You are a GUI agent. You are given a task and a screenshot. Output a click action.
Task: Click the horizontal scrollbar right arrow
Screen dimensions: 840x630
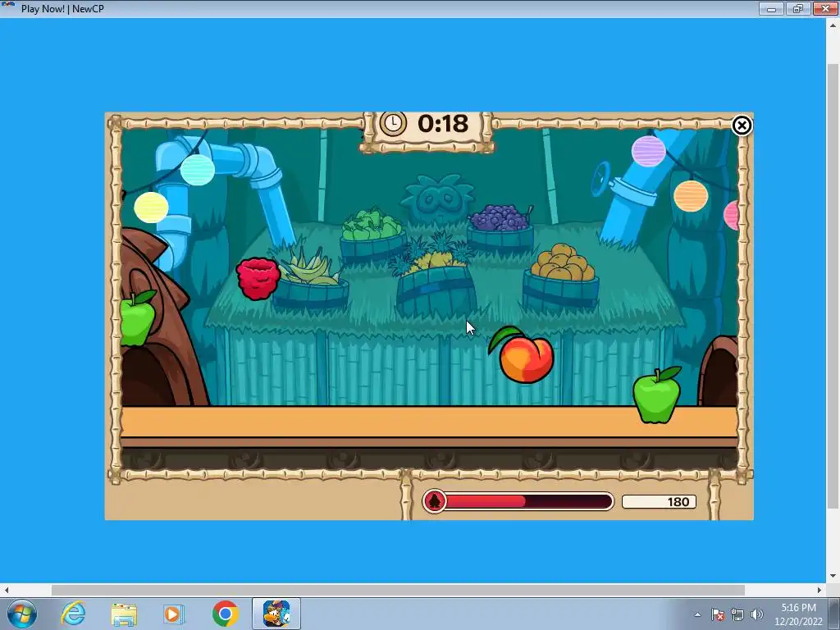click(x=819, y=590)
